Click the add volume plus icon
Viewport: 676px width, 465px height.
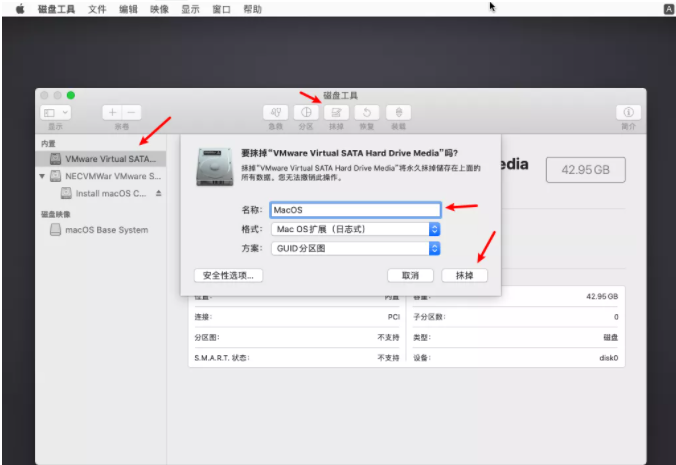[112, 112]
